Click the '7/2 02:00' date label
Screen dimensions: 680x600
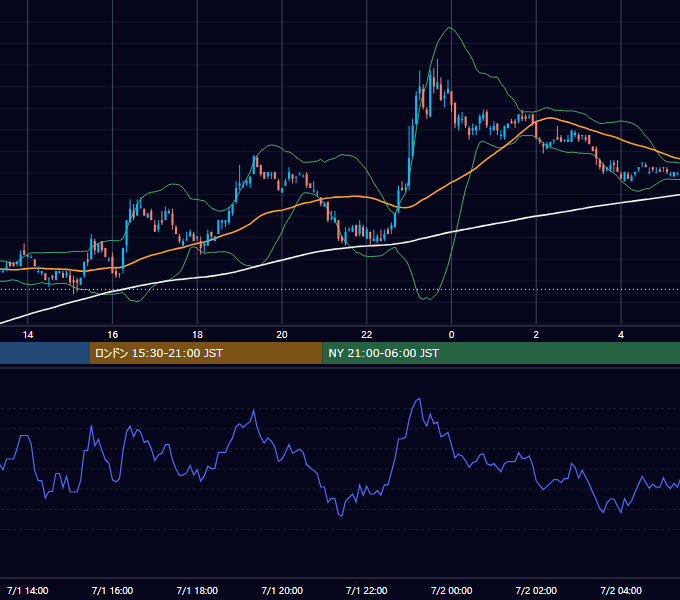pyautogui.click(x=536, y=590)
